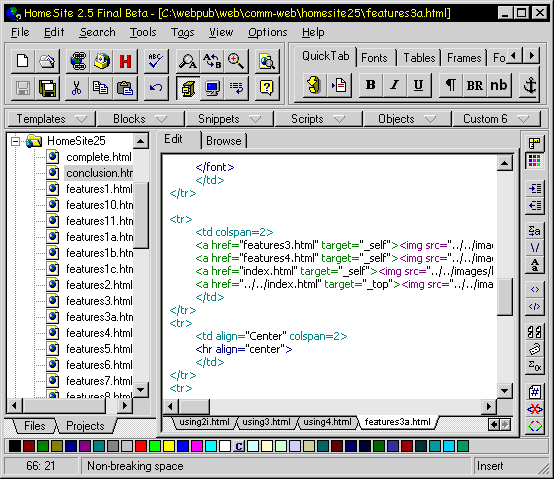
Task: Click the red H HomeSite icon
Action: pos(125,61)
